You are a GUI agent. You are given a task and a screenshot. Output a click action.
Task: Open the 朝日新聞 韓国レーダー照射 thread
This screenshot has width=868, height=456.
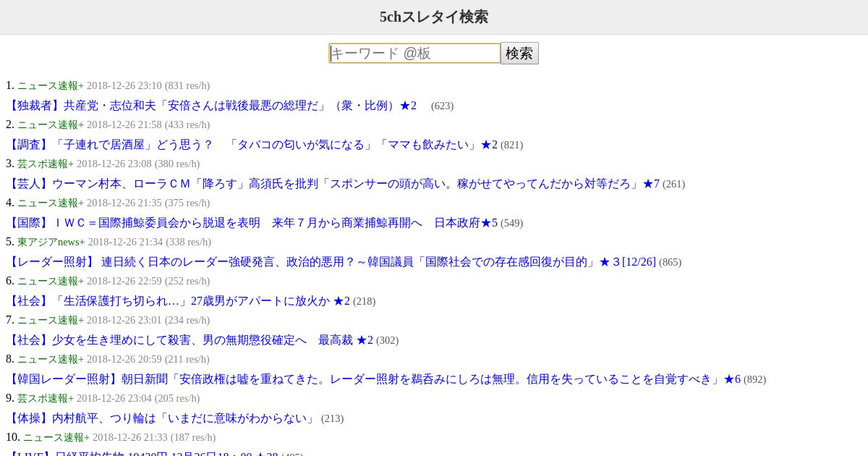(373, 379)
